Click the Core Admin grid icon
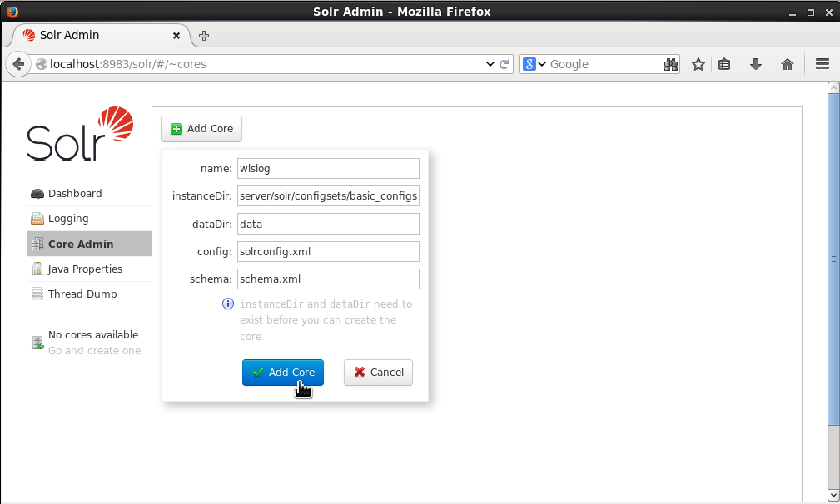The width and height of the screenshot is (840, 504). pyautogui.click(x=37, y=244)
